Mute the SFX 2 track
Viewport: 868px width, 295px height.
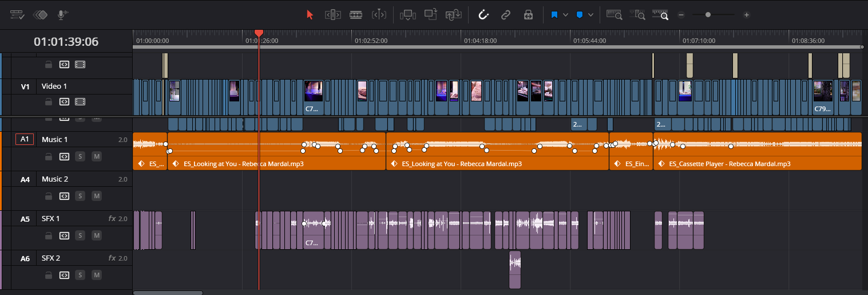coord(96,275)
